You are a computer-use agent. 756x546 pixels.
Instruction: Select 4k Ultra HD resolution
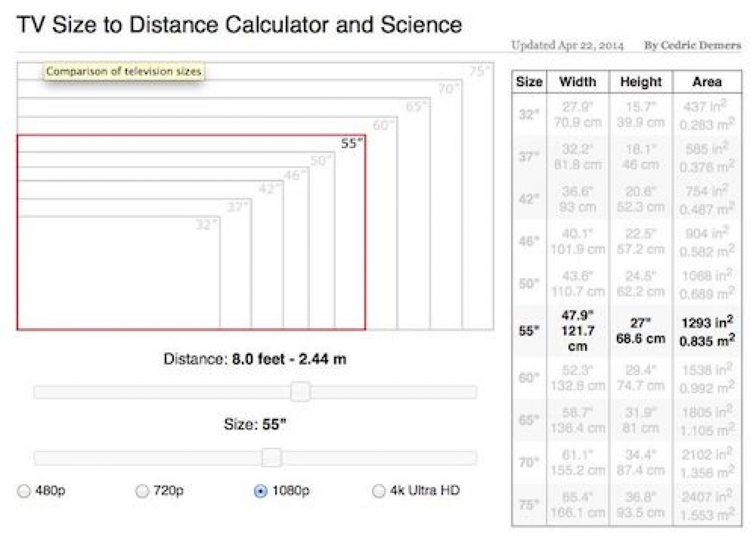[379, 491]
